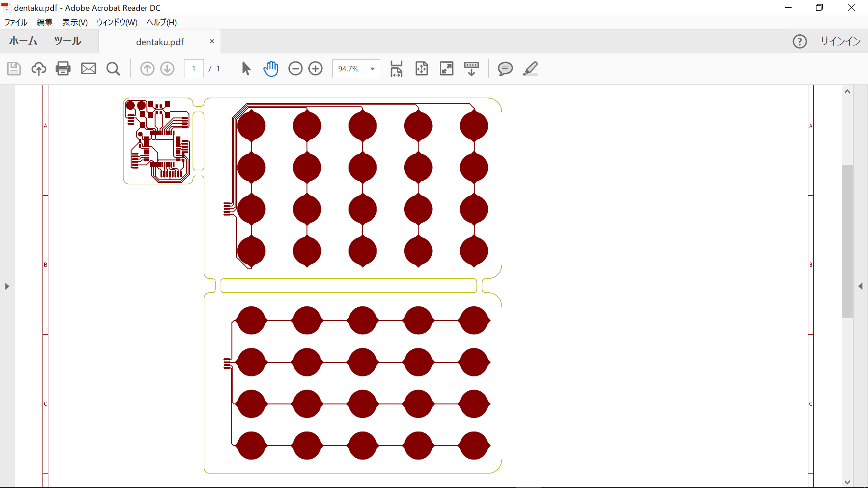The image size is (868, 488).
Task: Print the document with printer icon
Action: (x=63, y=69)
